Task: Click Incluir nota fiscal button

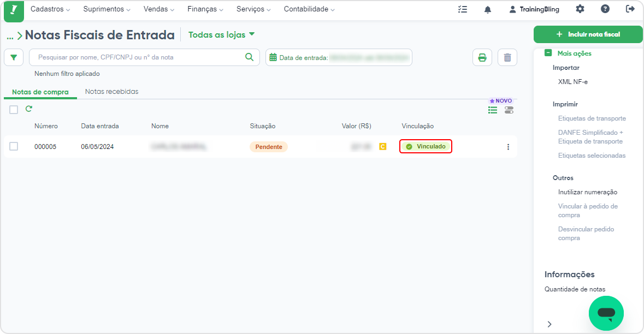Action: pyautogui.click(x=588, y=34)
